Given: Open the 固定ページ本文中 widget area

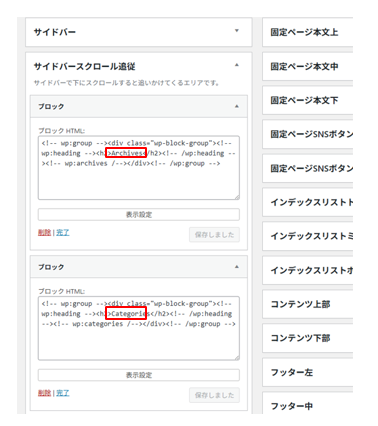Looking at the screenshot, I should point(308,66).
